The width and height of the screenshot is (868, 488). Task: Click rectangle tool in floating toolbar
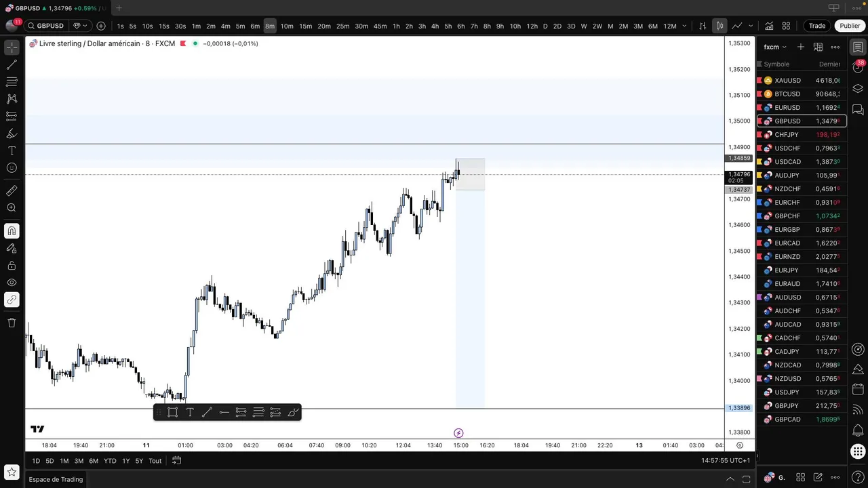click(x=173, y=412)
